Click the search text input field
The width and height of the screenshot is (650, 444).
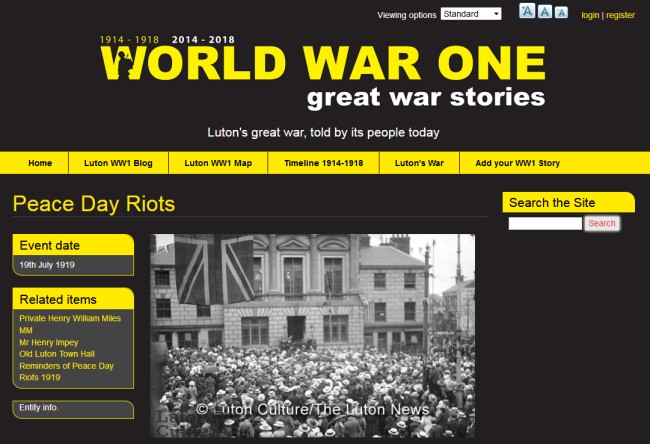[545, 223]
